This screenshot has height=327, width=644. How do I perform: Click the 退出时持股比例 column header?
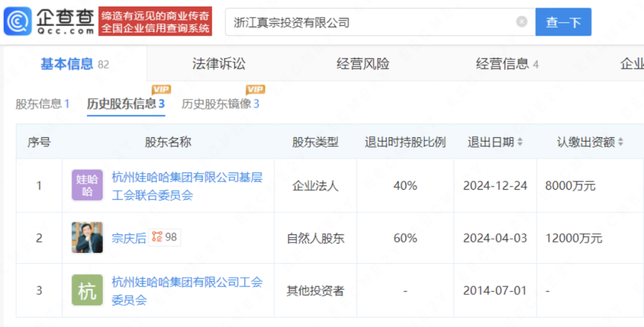(405, 142)
